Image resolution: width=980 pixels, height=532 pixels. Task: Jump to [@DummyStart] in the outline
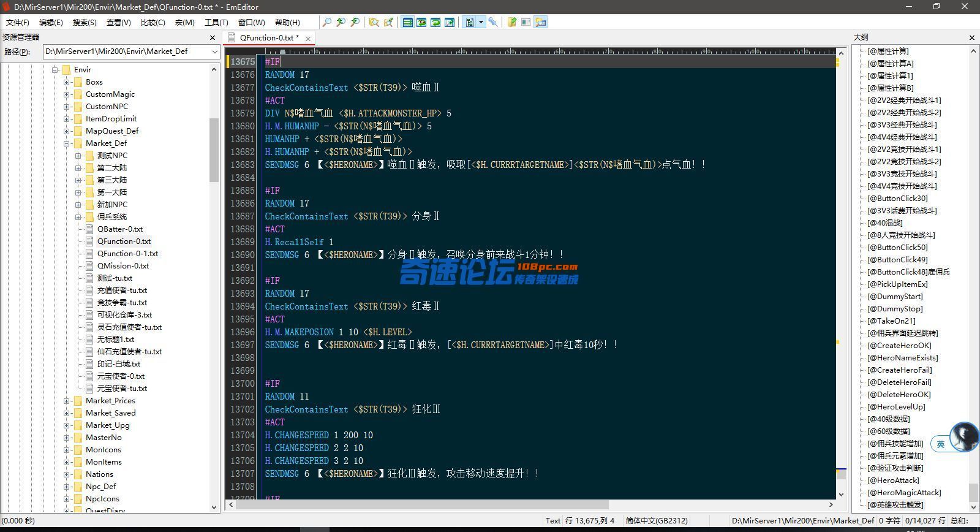pos(895,297)
